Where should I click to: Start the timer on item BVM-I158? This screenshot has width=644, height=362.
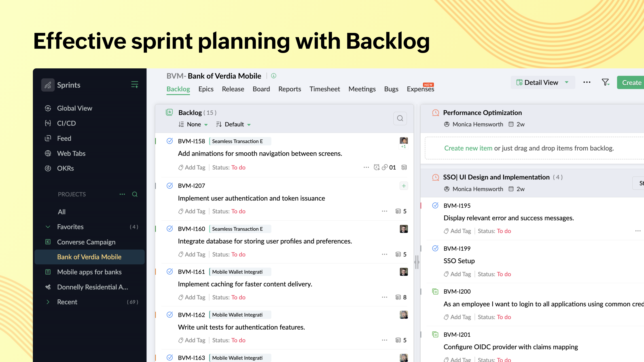[377, 167]
